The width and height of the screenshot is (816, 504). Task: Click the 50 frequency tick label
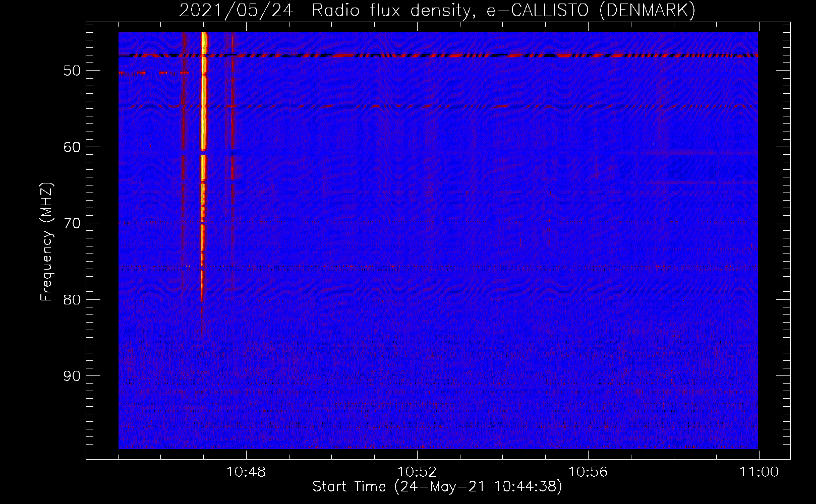click(x=72, y=71)
